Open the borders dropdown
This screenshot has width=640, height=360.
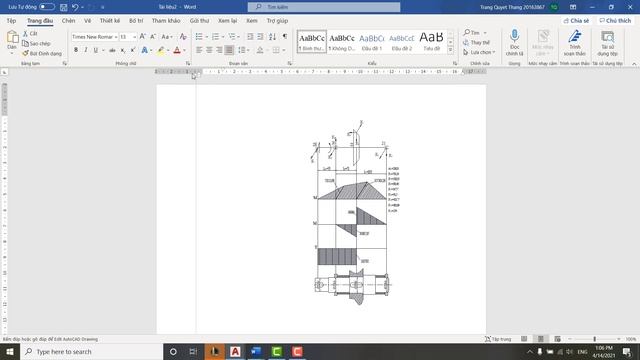click(284, 50)
